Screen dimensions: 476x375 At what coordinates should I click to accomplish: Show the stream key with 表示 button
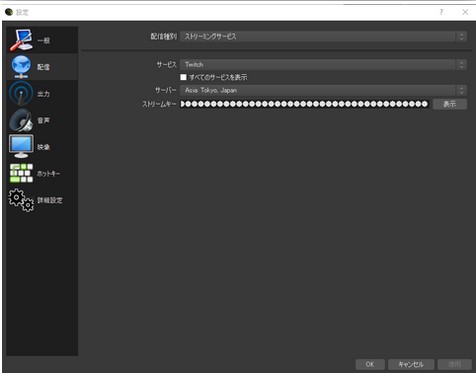pos(450,104)
